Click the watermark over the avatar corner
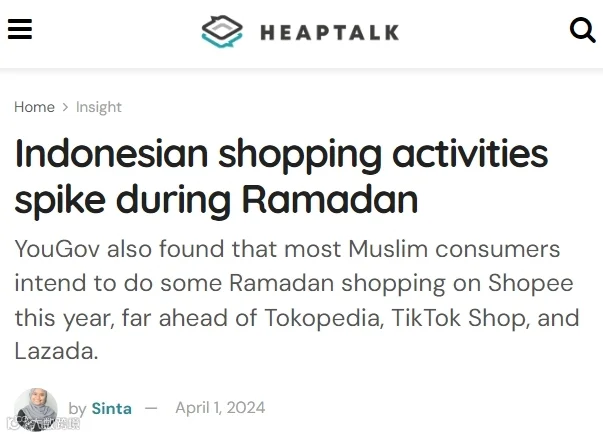603x436 pixels. [44, 423]
